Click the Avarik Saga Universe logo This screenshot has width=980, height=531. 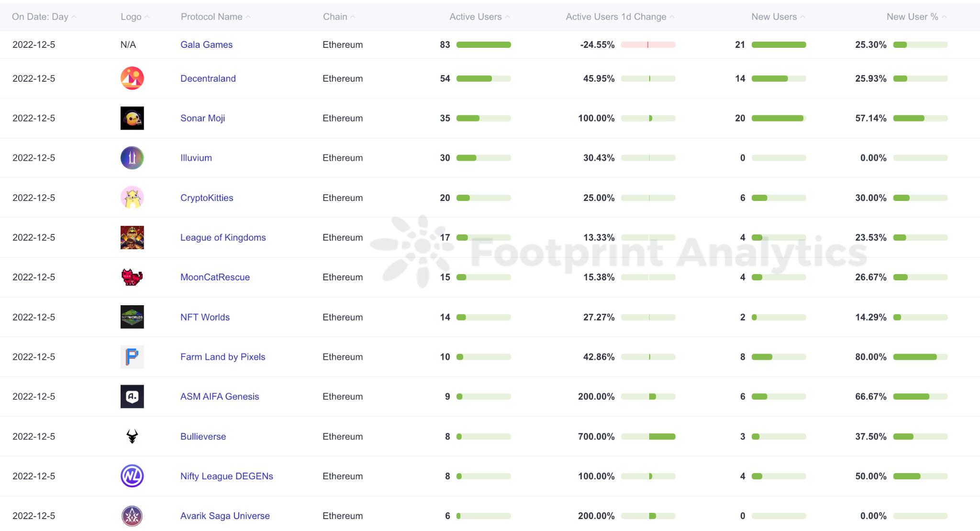tap(132, 516)
